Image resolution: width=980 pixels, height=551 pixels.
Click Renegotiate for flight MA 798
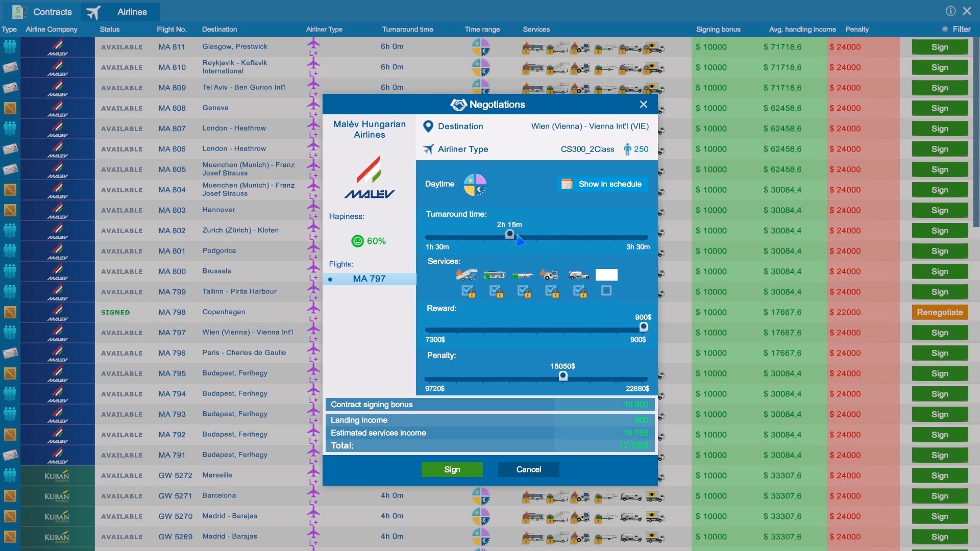[939, 312]
